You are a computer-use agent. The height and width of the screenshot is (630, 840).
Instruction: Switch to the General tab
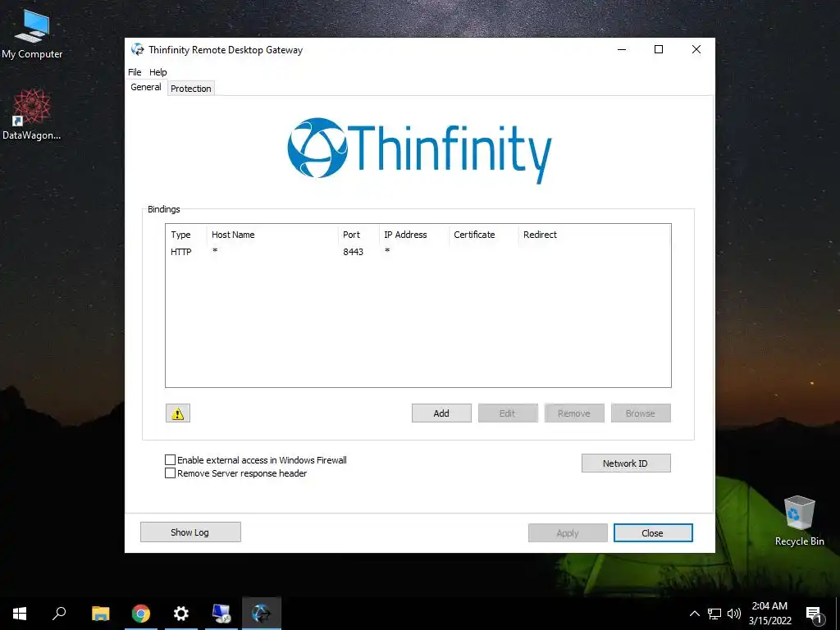[146, 87]
